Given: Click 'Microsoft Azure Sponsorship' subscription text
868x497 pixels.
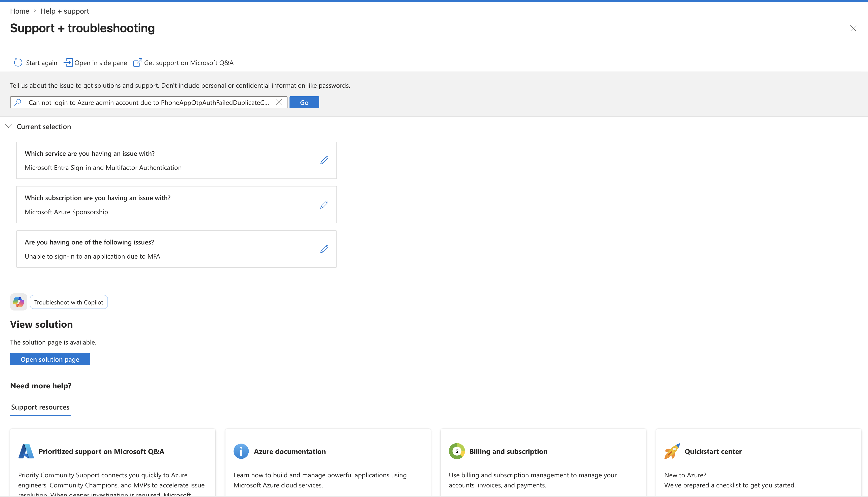Looking at the screenshot, I should (x=66, y=212).
